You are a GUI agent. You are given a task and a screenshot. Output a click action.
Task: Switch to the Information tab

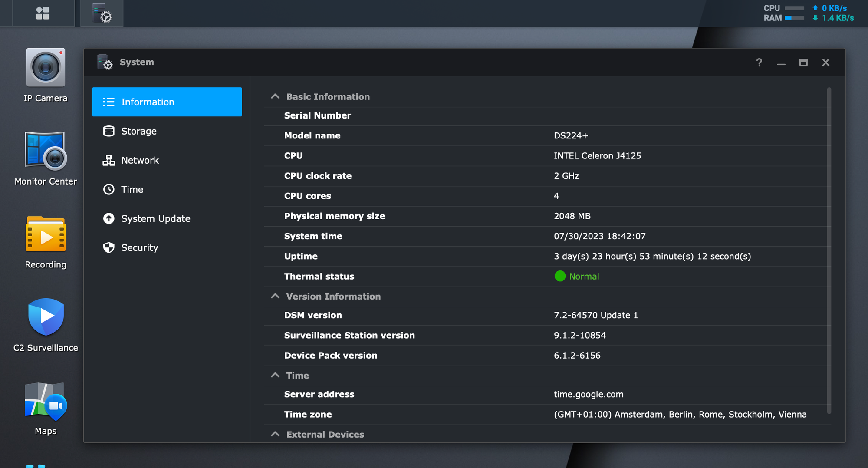pos(167,102)
